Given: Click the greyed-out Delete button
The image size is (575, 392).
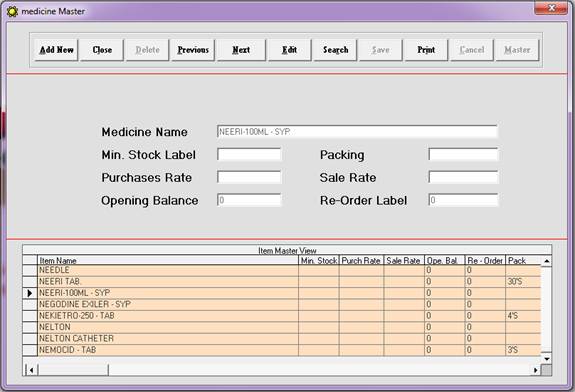Looking at the screenshot, I should coord(147,50).
